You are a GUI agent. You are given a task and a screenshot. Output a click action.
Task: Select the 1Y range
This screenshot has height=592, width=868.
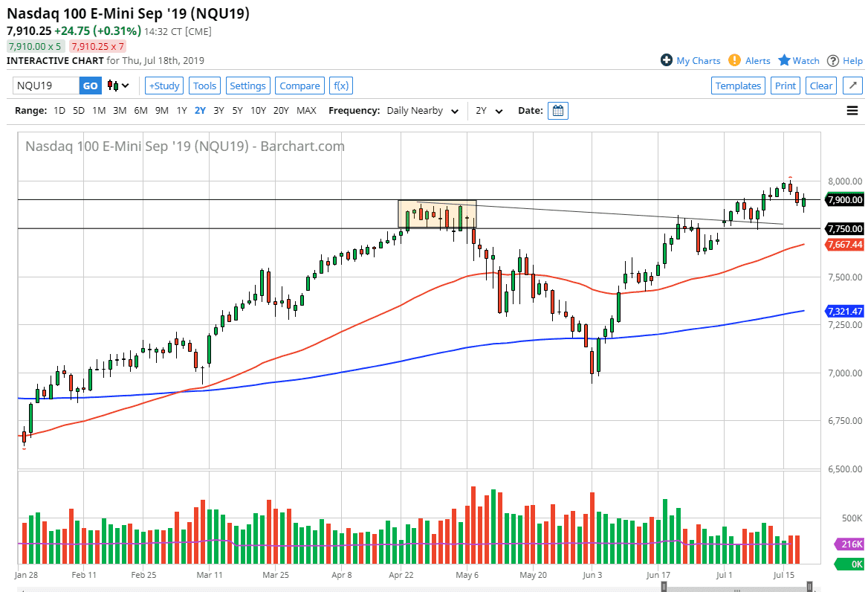(181, 111)
